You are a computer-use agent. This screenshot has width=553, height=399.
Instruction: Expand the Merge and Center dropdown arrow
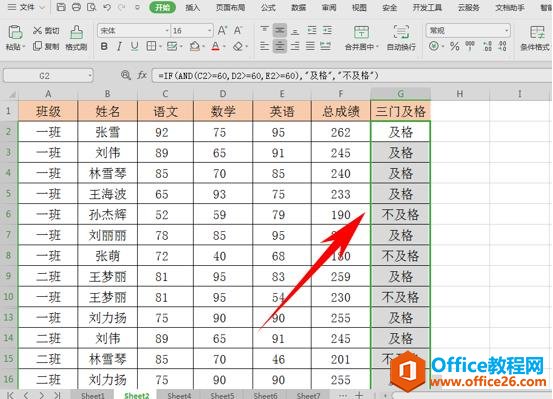(378, 47)
